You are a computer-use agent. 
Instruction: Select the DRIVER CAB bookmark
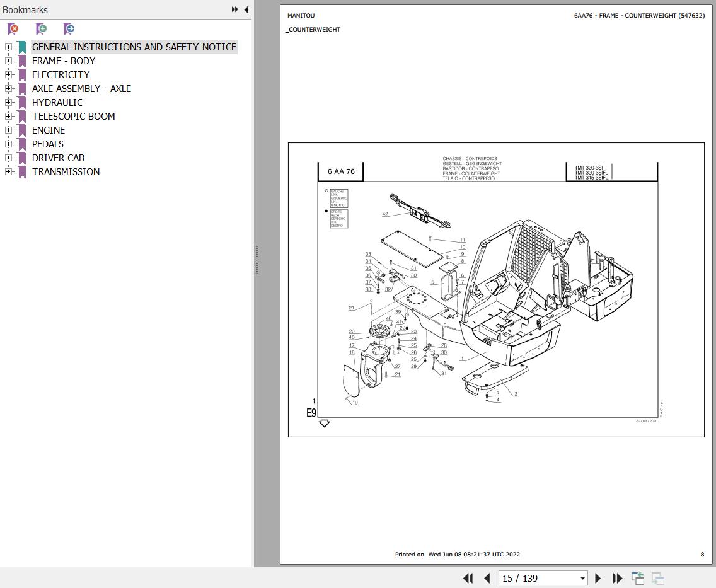58,158
